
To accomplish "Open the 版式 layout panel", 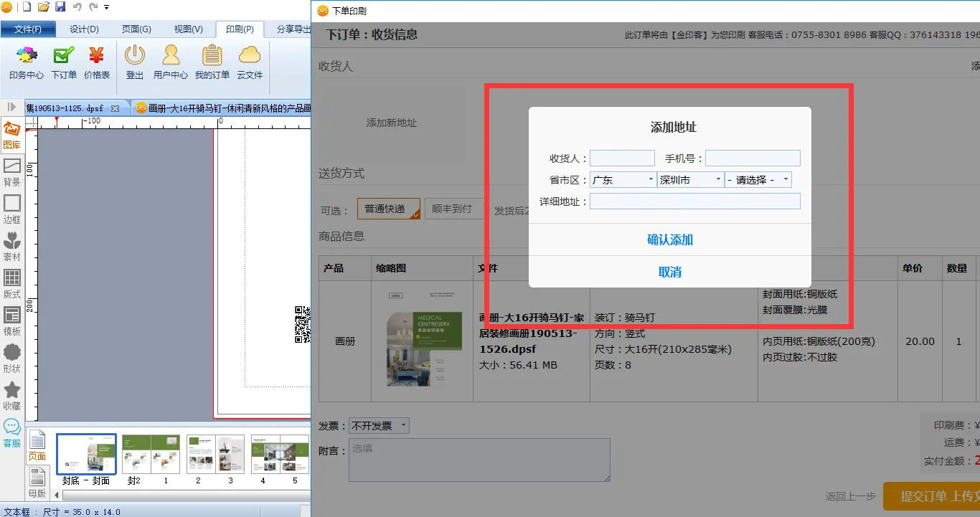I will 12,285.
